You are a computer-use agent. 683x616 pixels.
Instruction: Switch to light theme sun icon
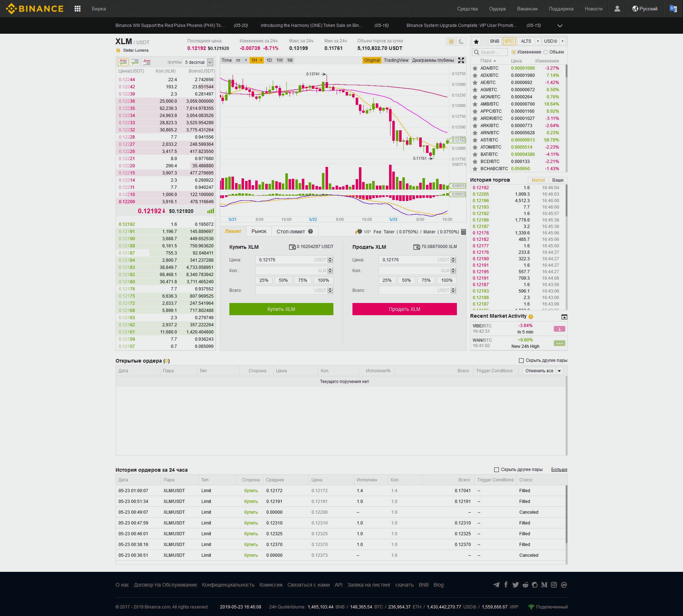point(451,42)
